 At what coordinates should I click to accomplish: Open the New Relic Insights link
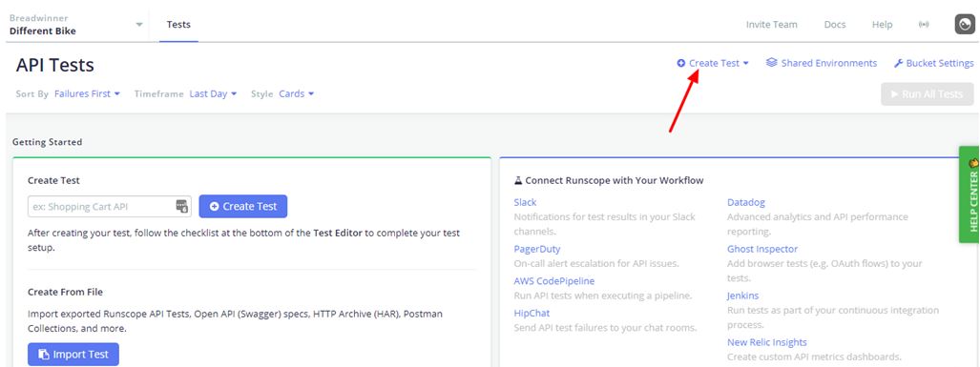coord(767,342)
